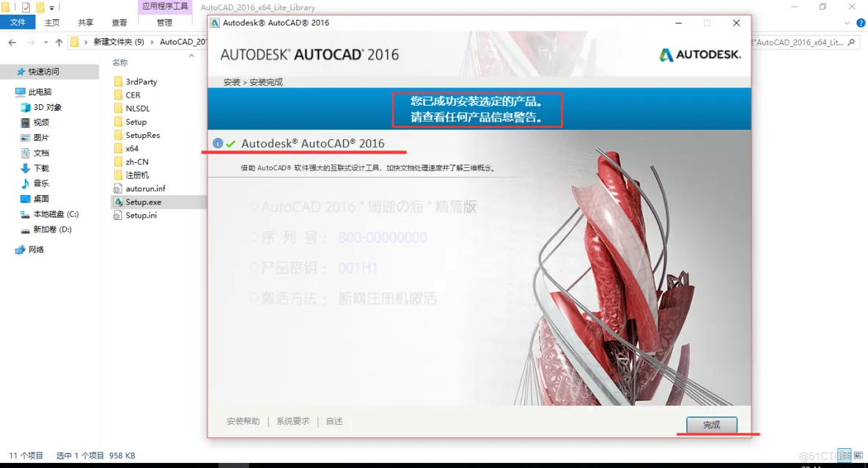Switch to the 管理 ribbon tab

(x=164, y=23)
